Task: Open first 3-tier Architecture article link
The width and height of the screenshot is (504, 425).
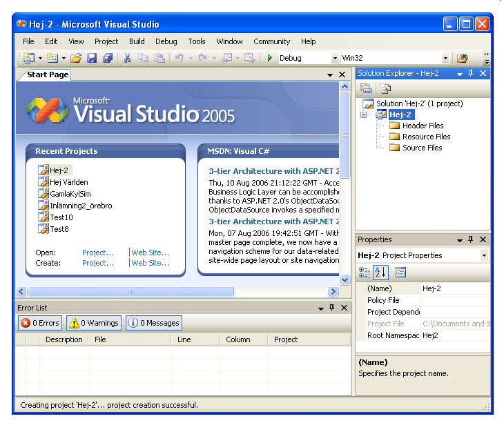Action: click(274, 171)
